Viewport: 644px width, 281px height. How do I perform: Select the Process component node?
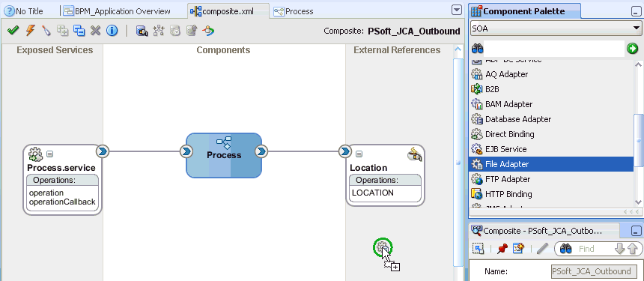click(x=224, y=155)
